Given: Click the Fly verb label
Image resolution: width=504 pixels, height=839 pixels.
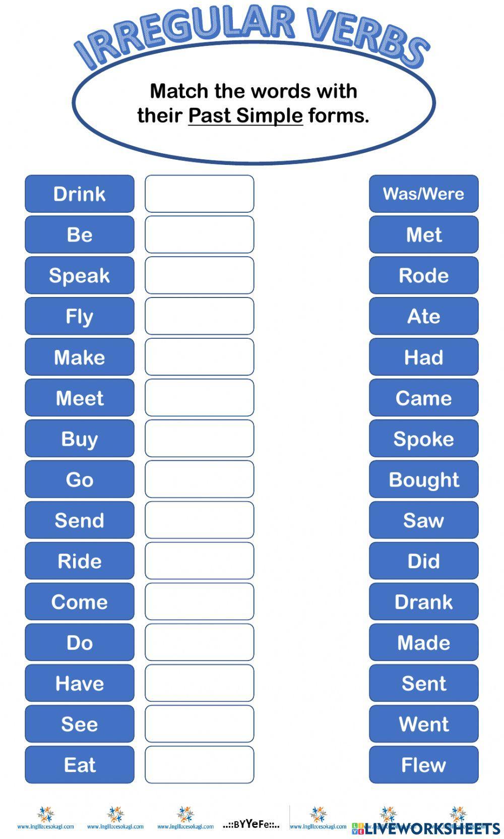Looking at the screenshot, I should (80, 316).
